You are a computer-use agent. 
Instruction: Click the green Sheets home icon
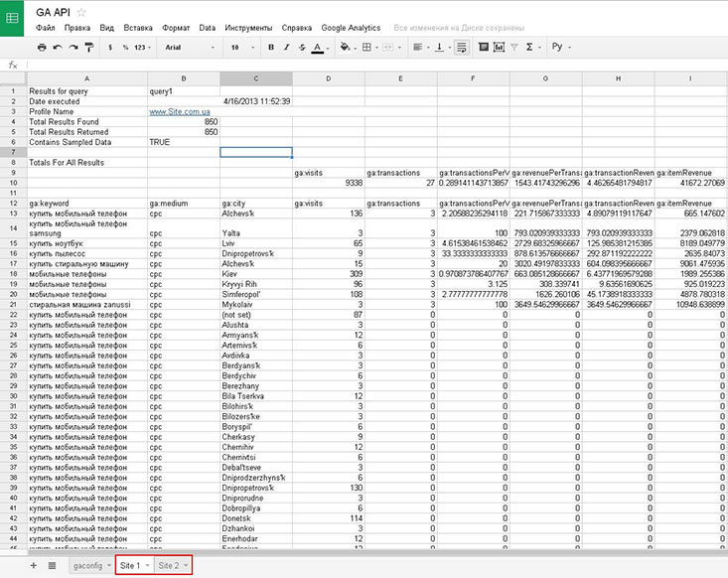12,18
